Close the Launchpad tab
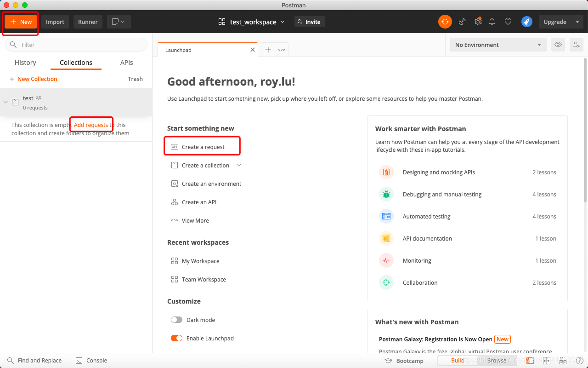The height and width of the screenshot is (368, 588). click(253, 50)
